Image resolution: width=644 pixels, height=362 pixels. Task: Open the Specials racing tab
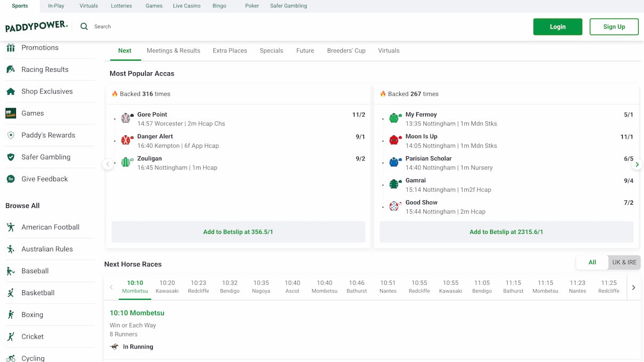click(x=271, y=50)
